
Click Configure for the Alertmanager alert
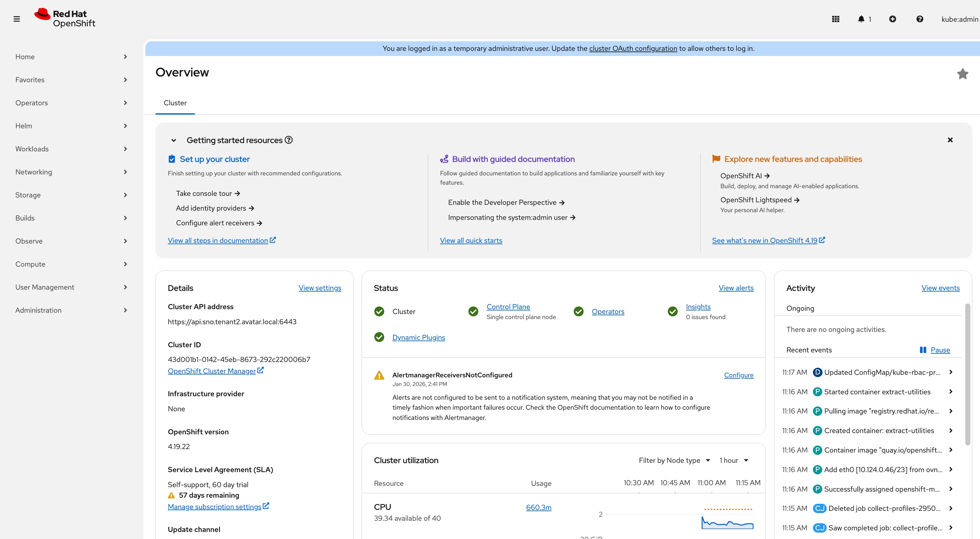tap(738, 375)
